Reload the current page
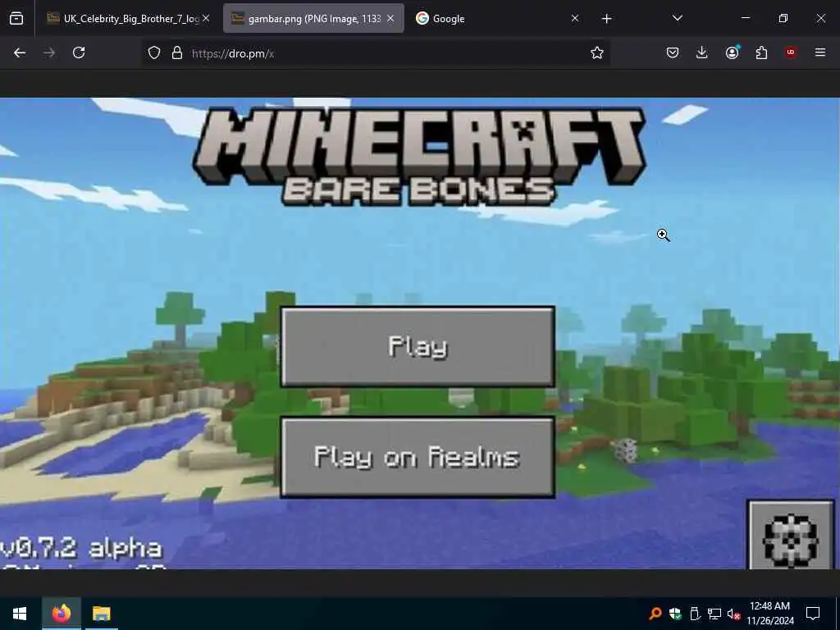Screen dimensions: 840x630 [79, 52]
